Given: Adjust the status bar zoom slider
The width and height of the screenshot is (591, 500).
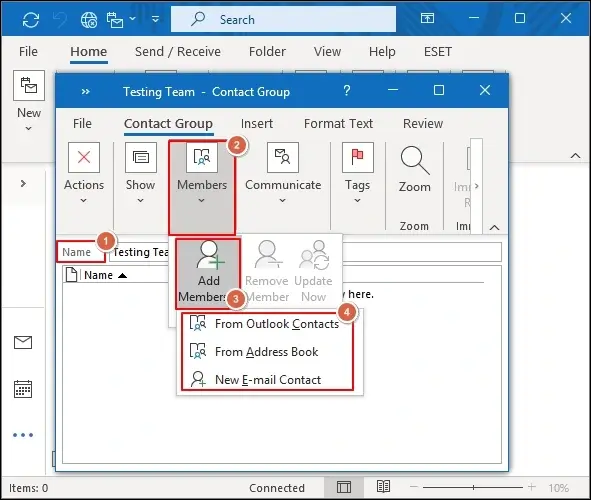Looking at the screenshot, I should point(473,487).
